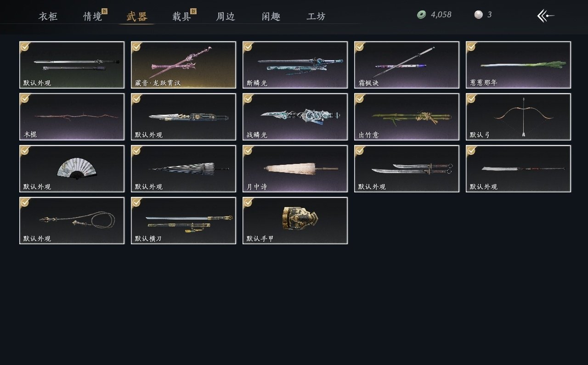Screen dimensions: 588x365
Task: Select the white folding fan weapon
Action: point(72,168)
